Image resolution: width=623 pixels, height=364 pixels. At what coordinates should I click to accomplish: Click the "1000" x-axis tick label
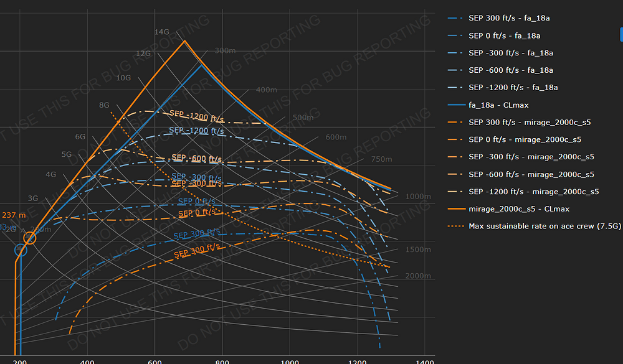coord(290,362)
